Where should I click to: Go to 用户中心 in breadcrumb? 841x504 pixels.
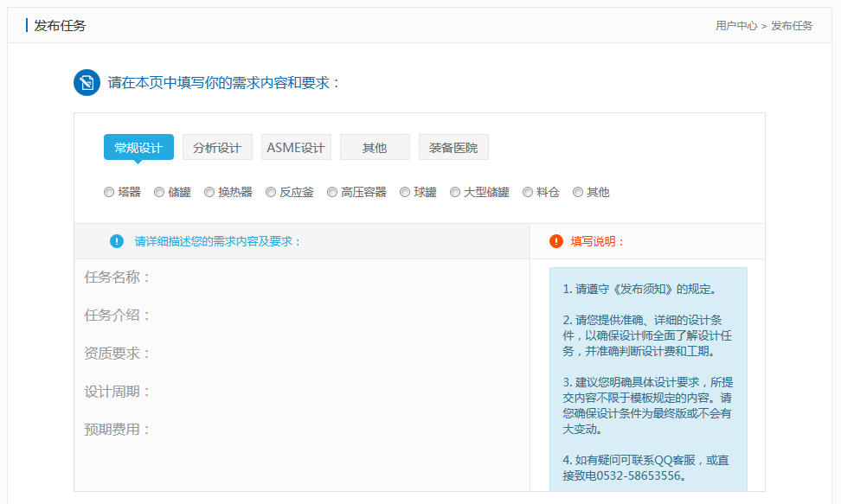(x=736, y=26)
